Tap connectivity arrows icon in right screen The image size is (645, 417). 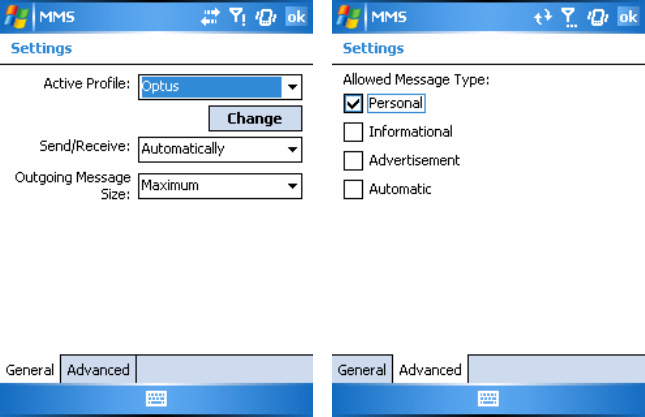(x=543, y=17)
